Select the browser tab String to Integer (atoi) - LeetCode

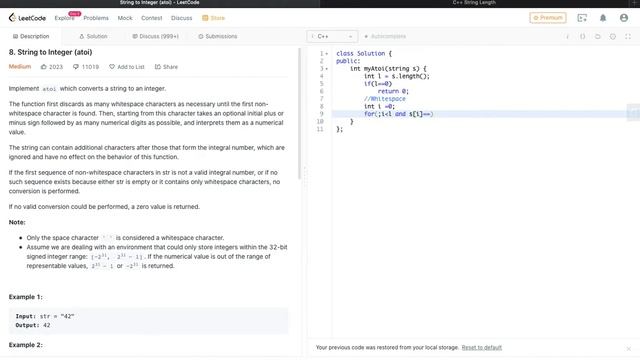160,3
